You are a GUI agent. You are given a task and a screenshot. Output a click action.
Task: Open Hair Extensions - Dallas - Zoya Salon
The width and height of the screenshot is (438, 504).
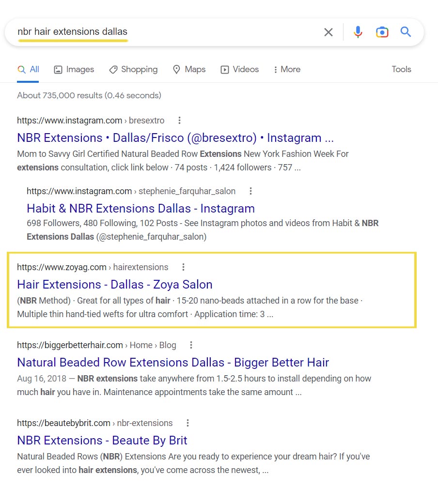point(115,285)
